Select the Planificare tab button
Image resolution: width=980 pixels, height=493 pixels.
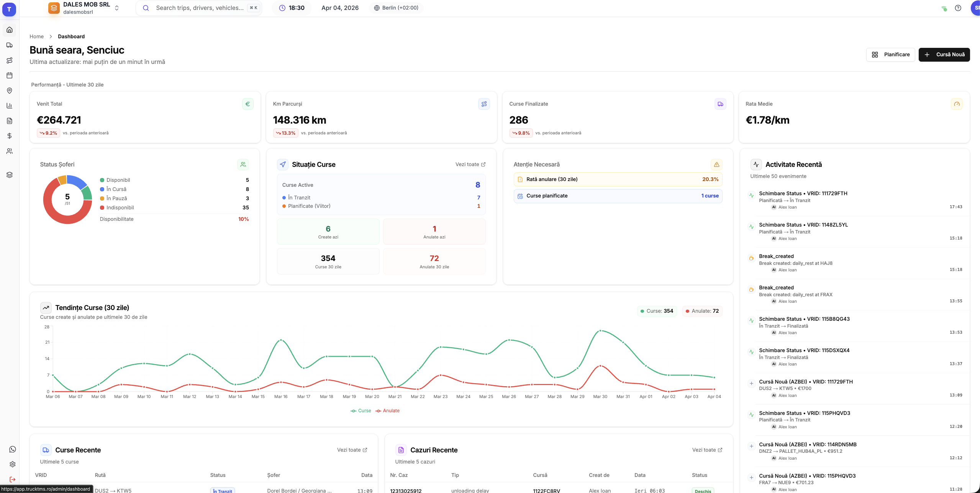(x=890, y=54)
